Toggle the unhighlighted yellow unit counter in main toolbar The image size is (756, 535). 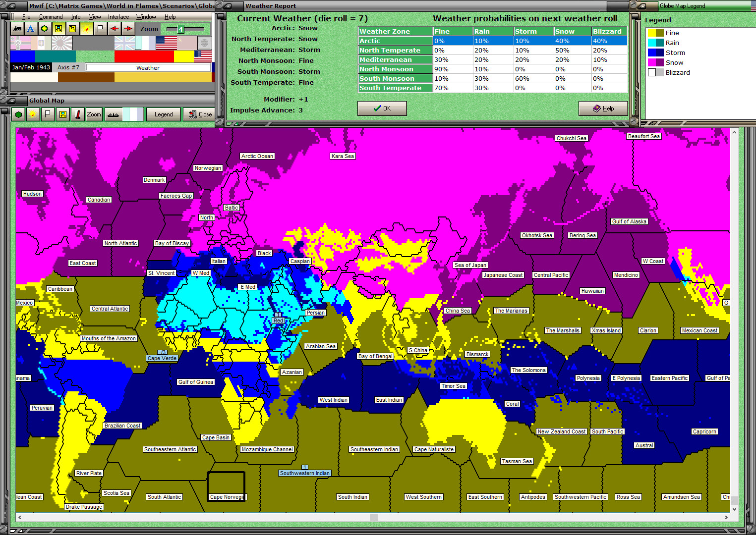pos(72,29)
